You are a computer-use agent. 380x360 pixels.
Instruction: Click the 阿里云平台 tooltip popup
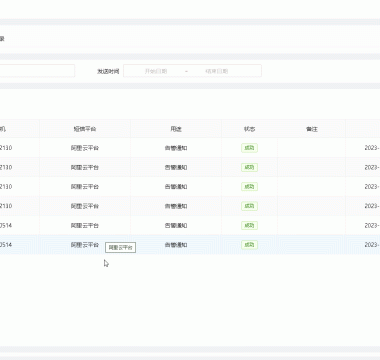[x=120, y=247]
